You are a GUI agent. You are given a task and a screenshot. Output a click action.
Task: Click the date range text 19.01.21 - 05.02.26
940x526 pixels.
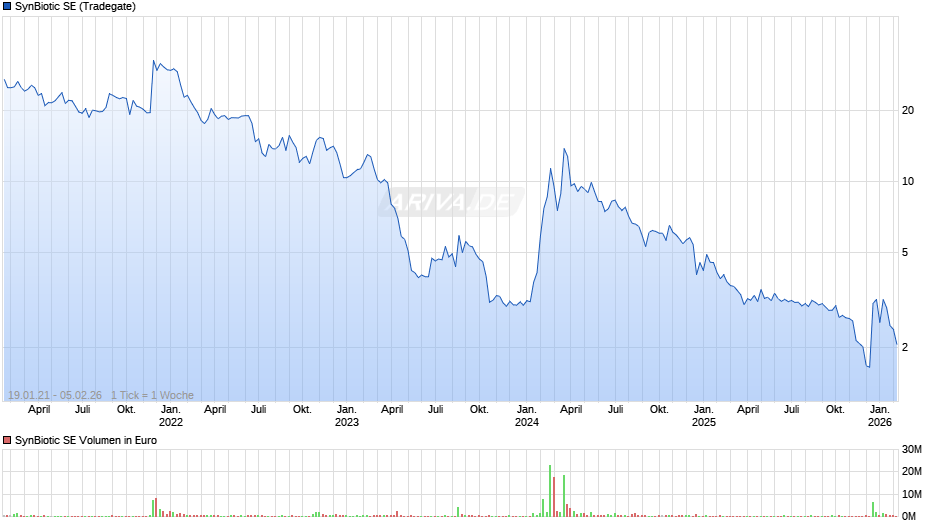[55, 395]
